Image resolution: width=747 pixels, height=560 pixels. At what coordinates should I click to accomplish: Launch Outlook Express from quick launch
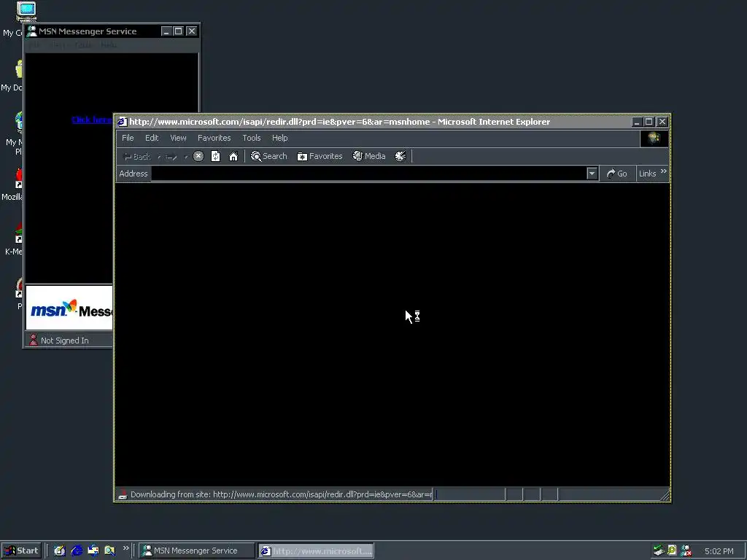[93, 551]
